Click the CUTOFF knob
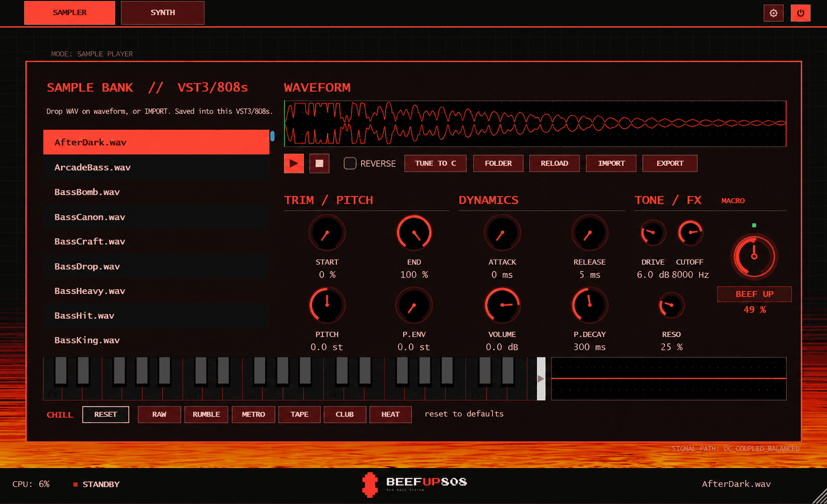The height and width of the screenshot is (504, 827). pos(690,233)
